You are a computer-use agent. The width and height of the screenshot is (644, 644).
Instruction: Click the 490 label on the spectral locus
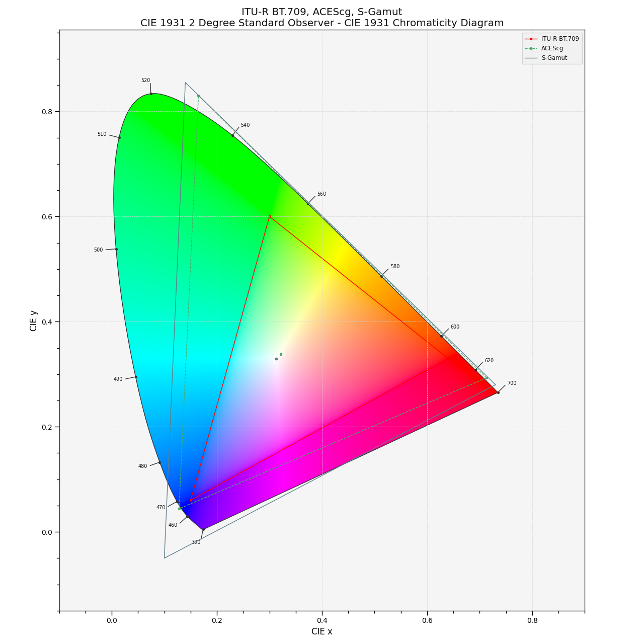click(119, 379)
